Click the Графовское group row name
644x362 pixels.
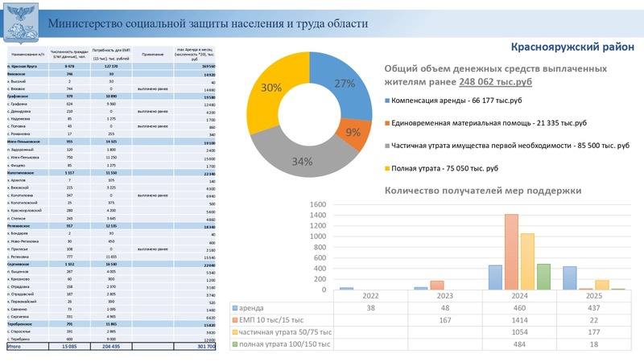pos(17,97)
